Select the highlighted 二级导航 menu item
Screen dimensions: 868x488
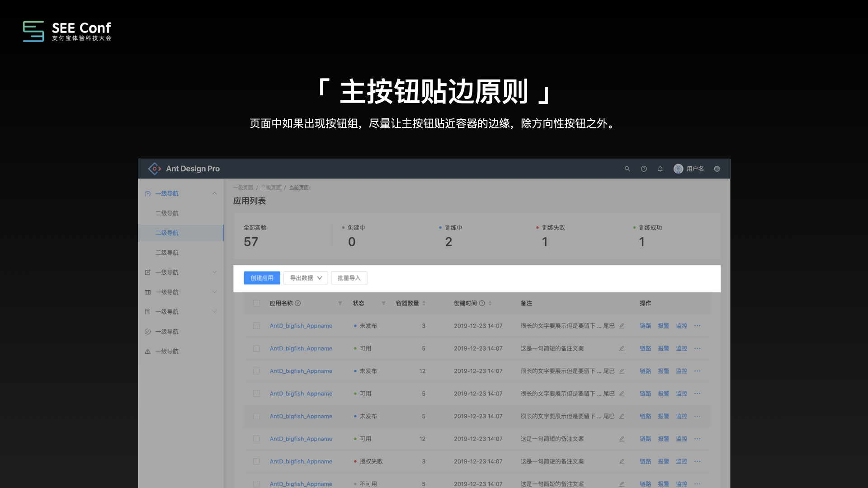(x=167, y=233)
